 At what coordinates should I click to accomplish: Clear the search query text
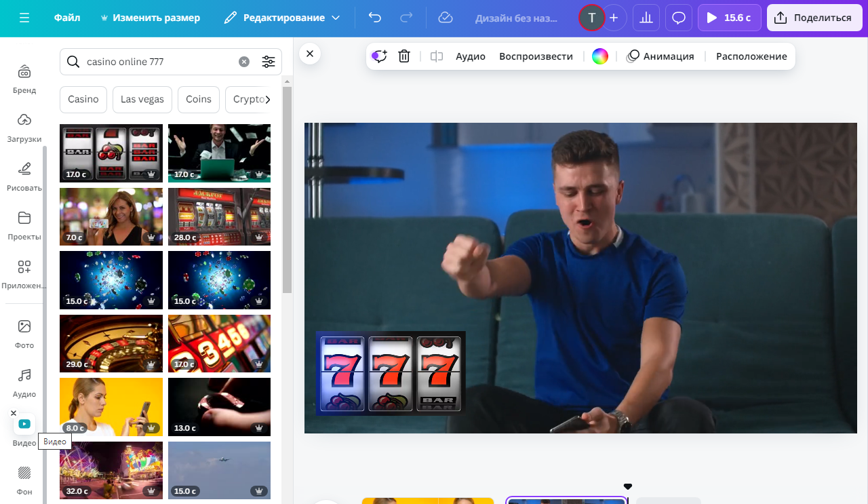pos(244,62)
